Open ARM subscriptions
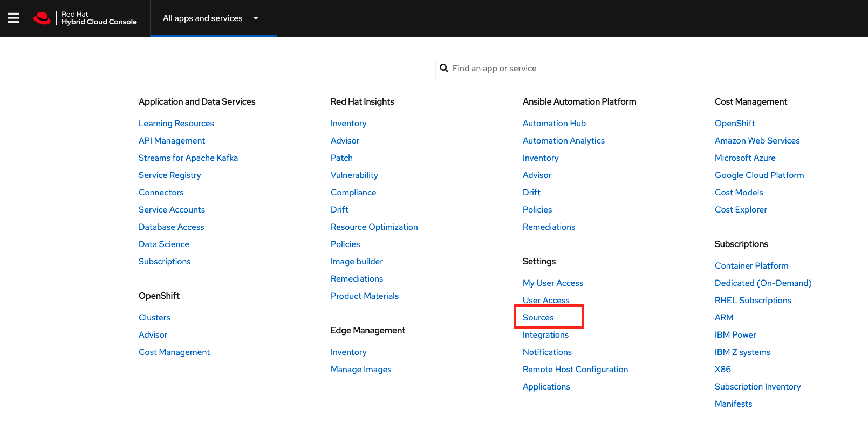The image size is (868, 437). pyautogui.click(x=724, y=318)
